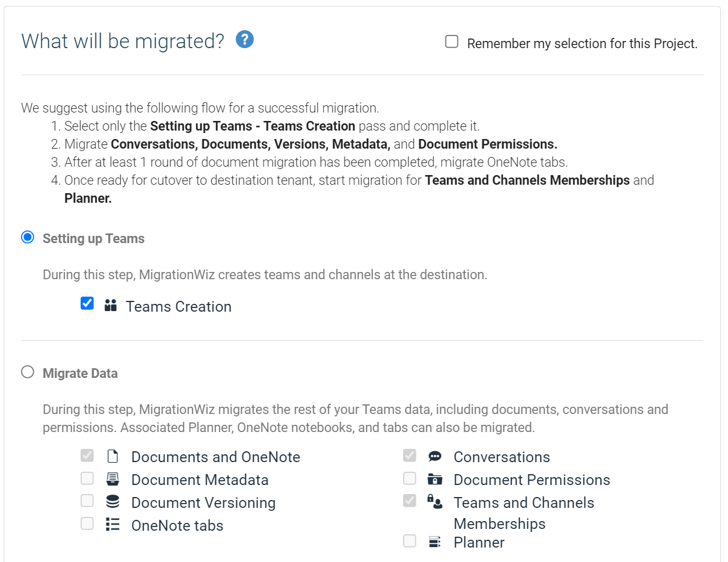This screenshot has width=728, height=562.
Task: Enable Remember my selection for this Project
Action: [x=452, y=42]
